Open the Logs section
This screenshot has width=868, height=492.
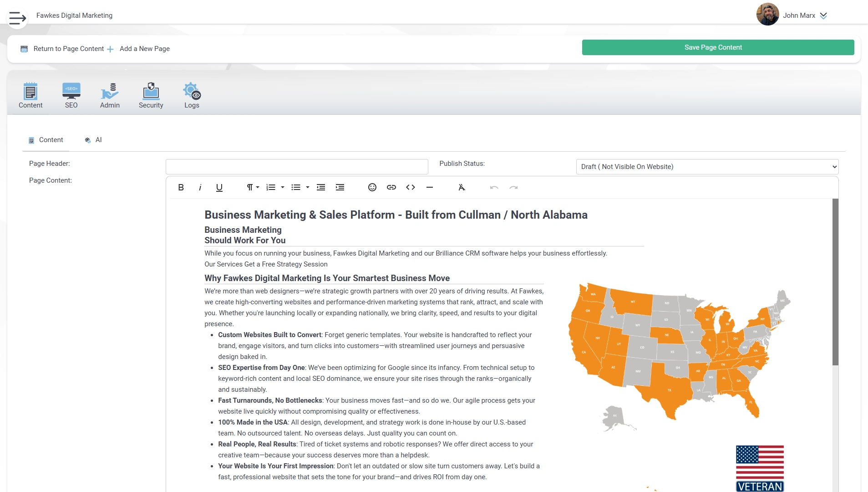(x=192, y=95)
